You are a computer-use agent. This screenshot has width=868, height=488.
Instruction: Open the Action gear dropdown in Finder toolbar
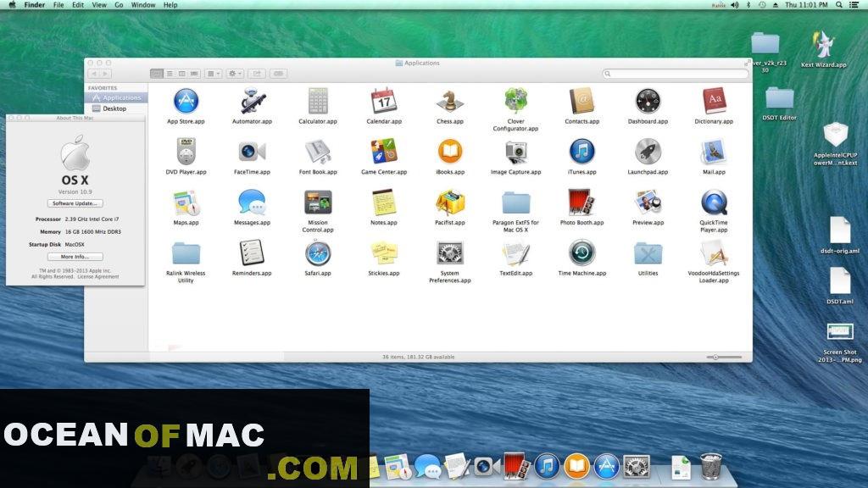(x=235, y=74)
